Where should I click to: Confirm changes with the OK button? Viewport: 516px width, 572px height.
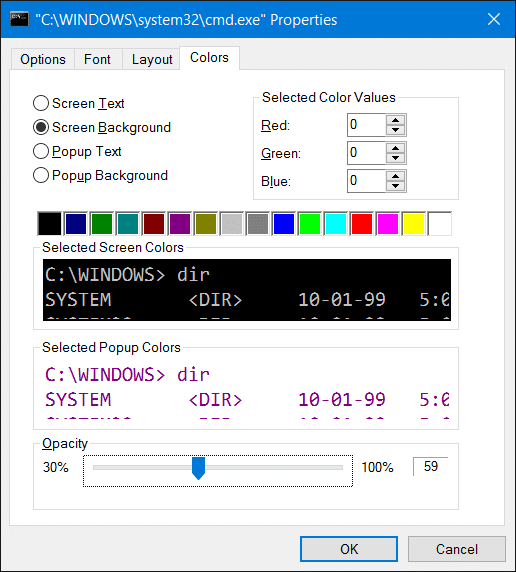349,549
